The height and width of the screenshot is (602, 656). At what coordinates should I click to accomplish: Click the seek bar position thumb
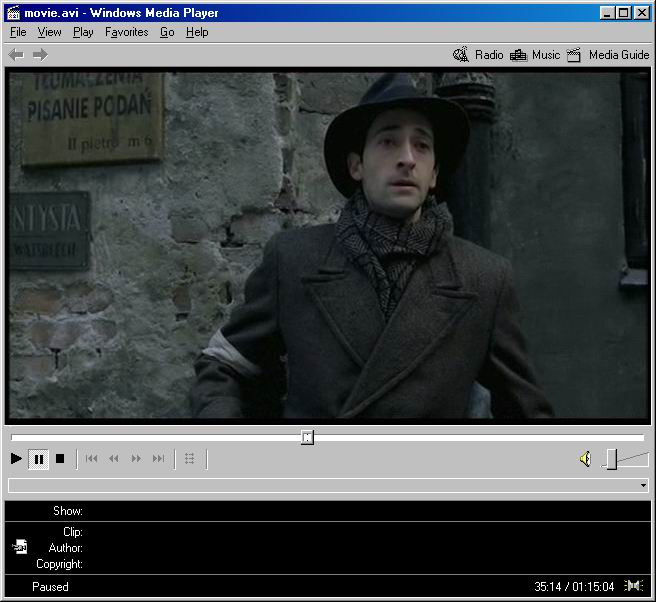pos(307,438)
